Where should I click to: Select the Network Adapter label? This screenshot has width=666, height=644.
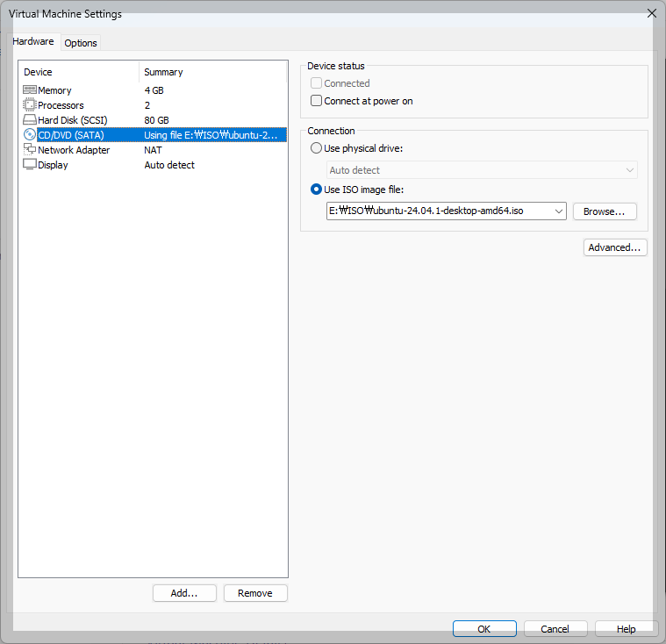point(74,150)
